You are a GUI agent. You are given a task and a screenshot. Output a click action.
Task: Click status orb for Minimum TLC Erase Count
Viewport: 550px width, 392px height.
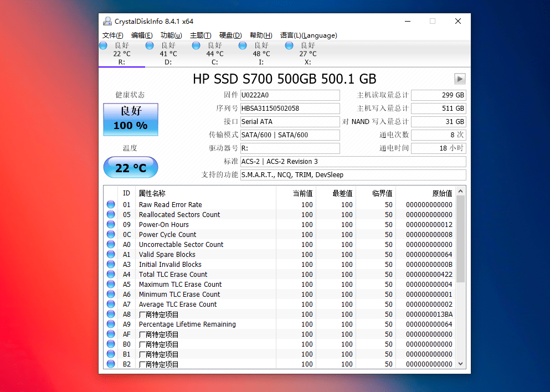point(111,294)
